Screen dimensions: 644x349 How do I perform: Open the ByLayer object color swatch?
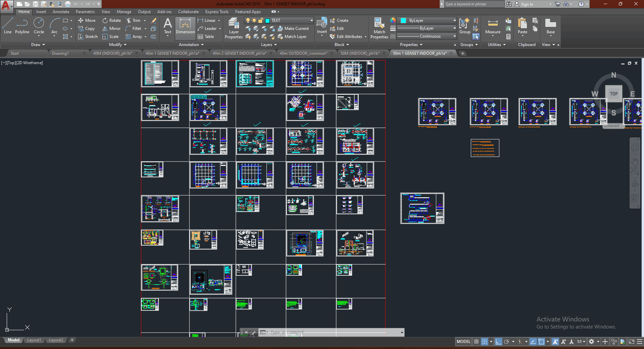404,20
